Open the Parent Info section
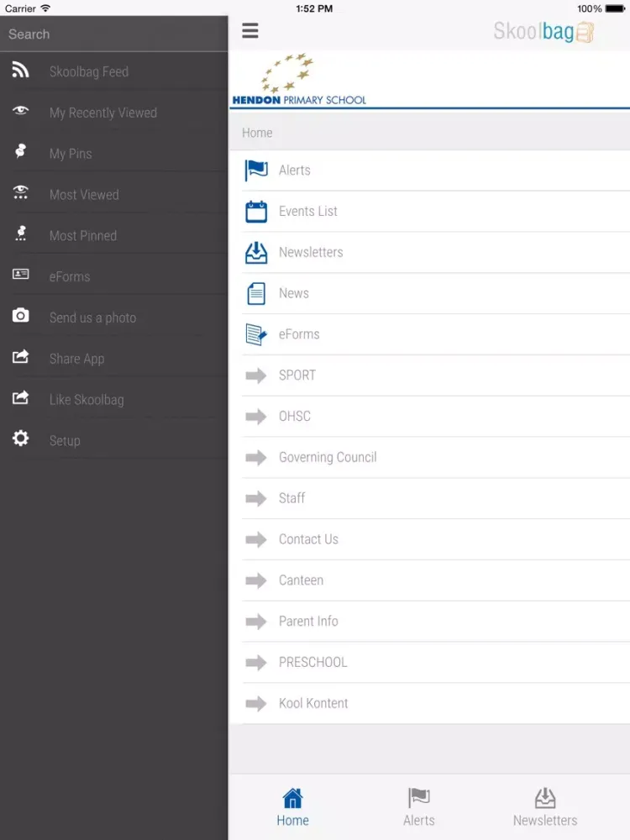Viewport: 630px width, 840px height. pos(429,622)
